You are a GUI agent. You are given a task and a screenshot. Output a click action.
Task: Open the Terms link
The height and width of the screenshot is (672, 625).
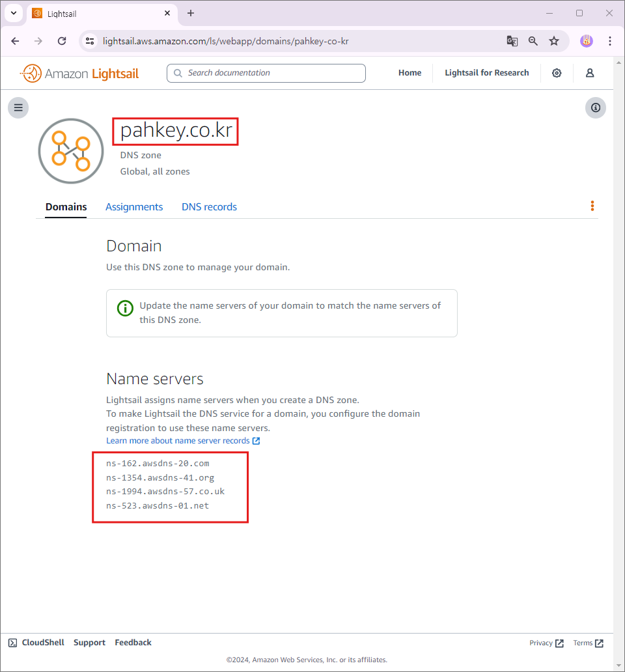point(588,643)
